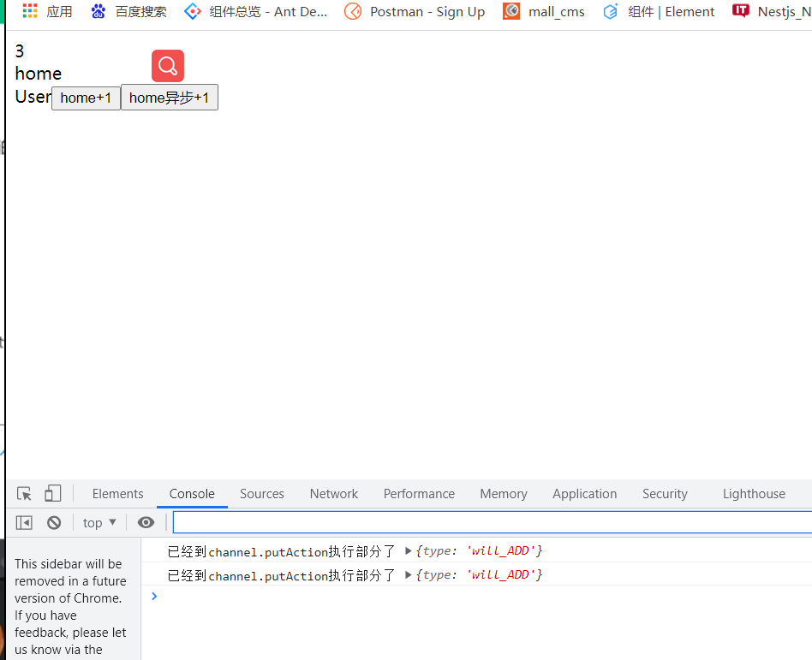812x660 pixels.
Task: Click the second channel.putAction log message
Action: tap(281, 575)
